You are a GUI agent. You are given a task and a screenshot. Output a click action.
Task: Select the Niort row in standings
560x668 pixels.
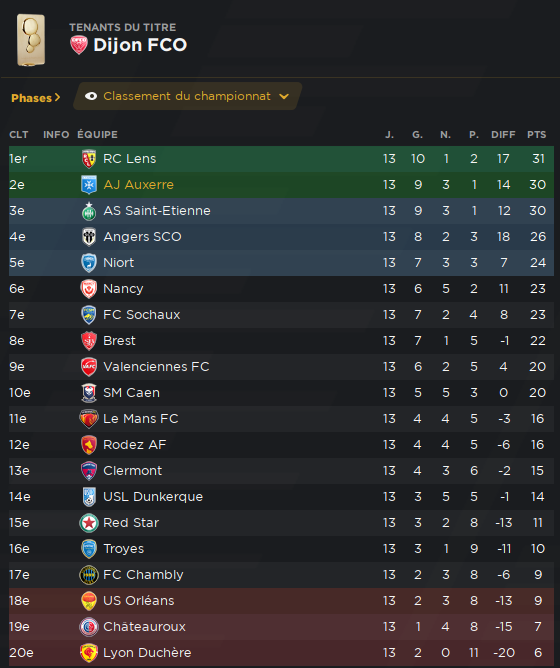tap(281, 263)
